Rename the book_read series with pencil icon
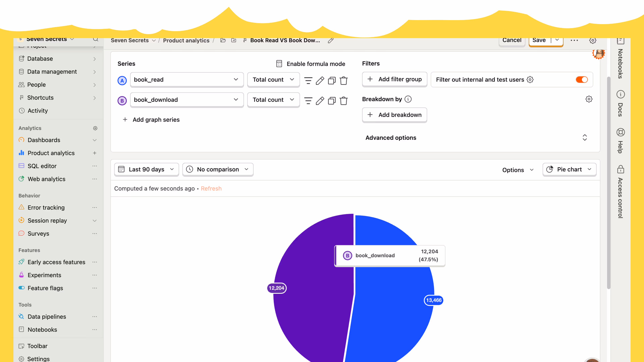Viewport: 644px width, 362px height. 320,80
